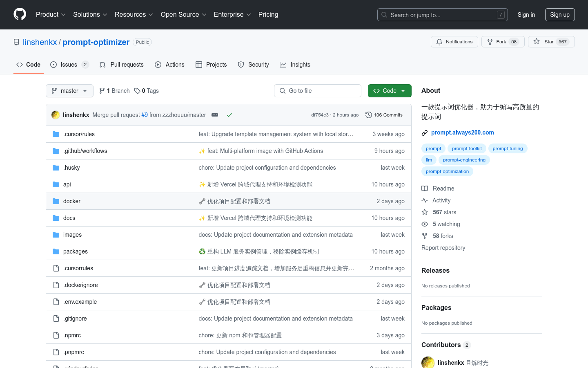The image size is (588, 368).
Task: Open the .dockerignore file
Action: pos(80,285)
